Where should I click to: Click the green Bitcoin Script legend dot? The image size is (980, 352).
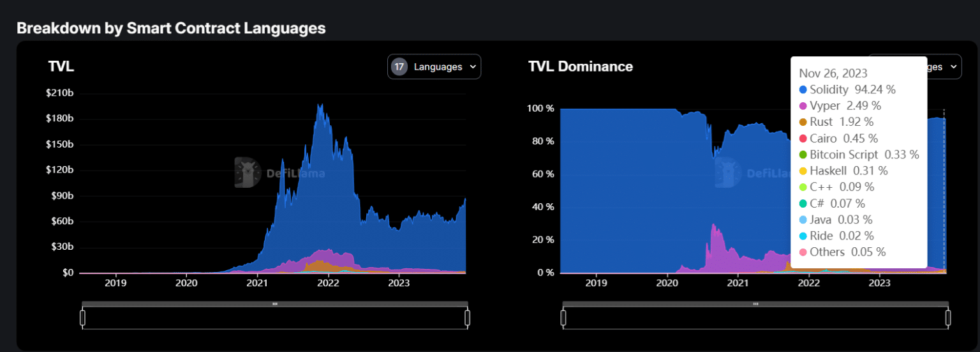(x=803, y=155)
